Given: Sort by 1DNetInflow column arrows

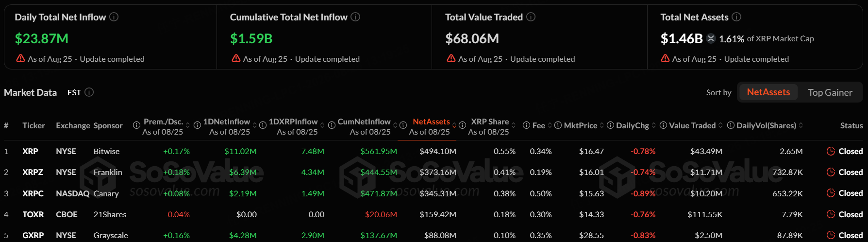Looking at the screenshot, I should (255, 125).
